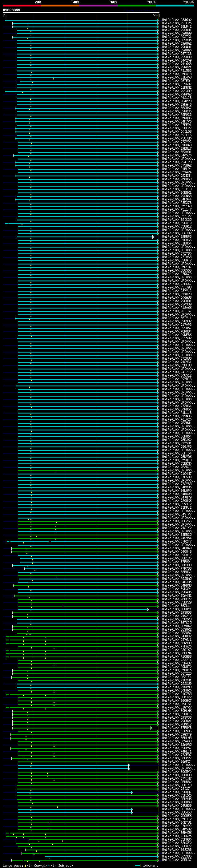The image size is (197, 868).
Task: Click the UniRef100_Q653G5 label
Action: 177,856
